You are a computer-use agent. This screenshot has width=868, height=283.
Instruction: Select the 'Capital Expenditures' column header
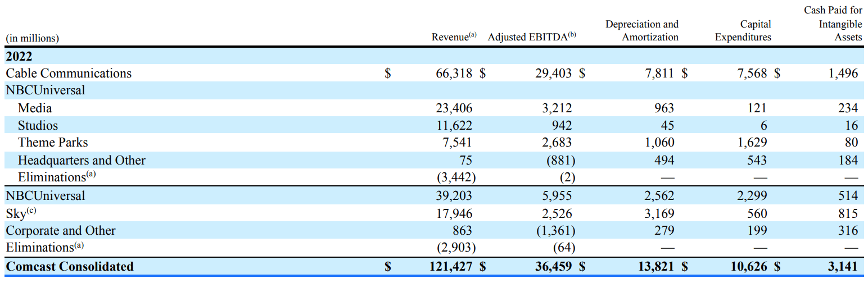pyautogui.click(x=743, y=31)
